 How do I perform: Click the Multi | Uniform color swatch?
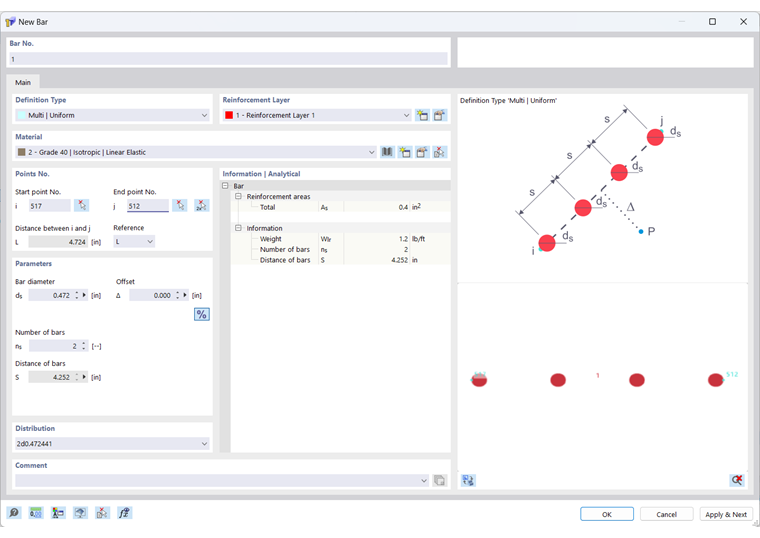21,115
